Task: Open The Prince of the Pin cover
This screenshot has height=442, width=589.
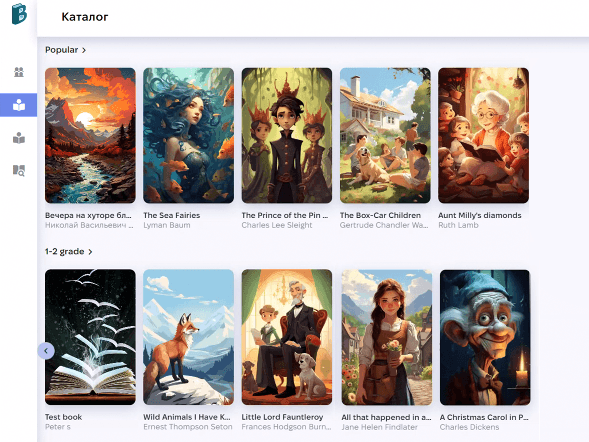Action: pos(287,136)
